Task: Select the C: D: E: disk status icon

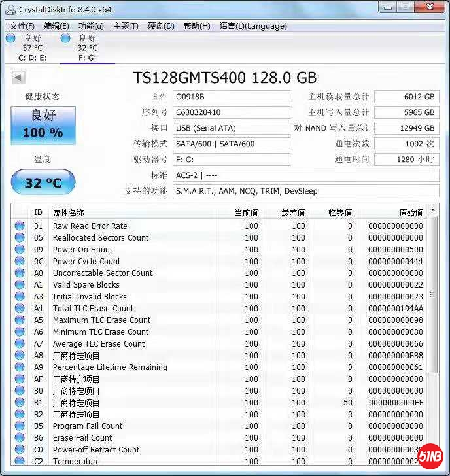Action: (x=10, y=39)
